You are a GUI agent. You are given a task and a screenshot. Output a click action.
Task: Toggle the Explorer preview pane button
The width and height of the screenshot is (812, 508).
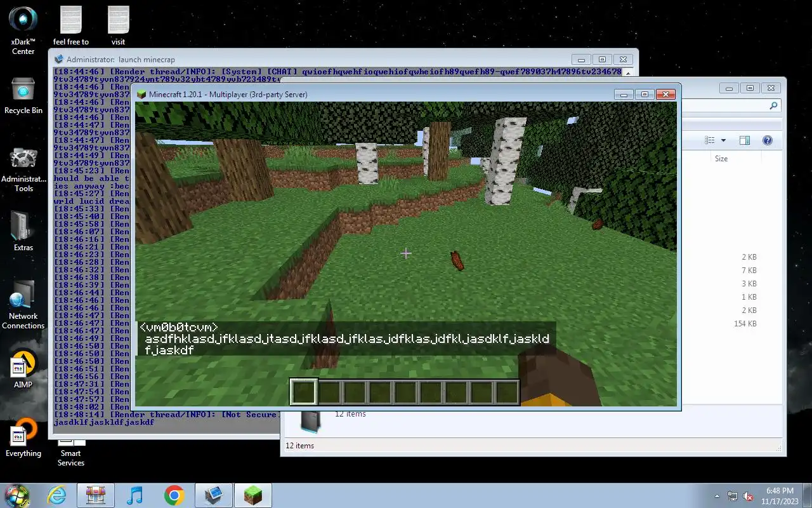click(x=745, y=140)
